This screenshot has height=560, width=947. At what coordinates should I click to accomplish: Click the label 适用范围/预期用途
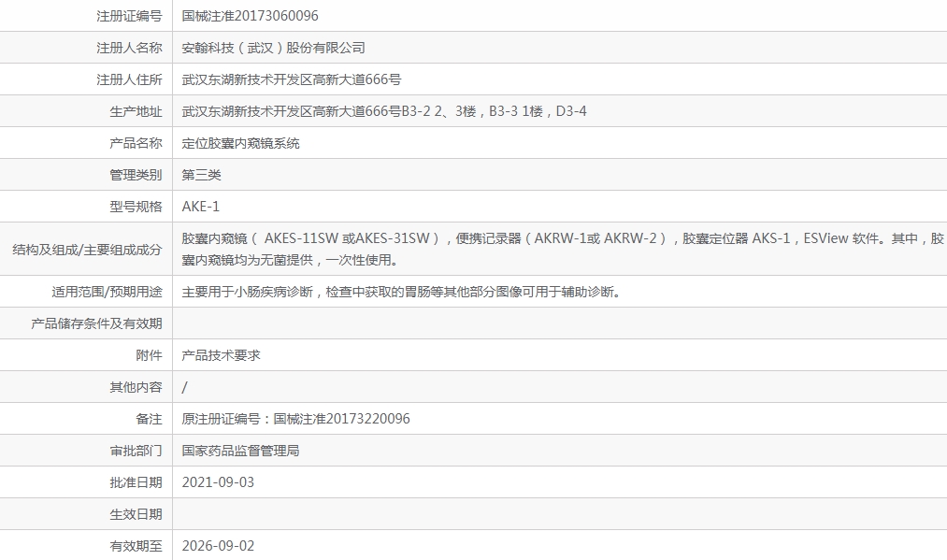(107, 293)
